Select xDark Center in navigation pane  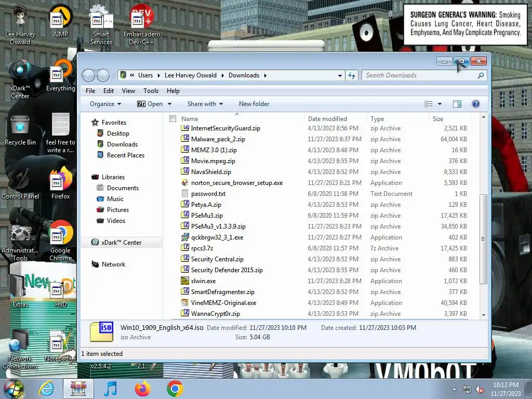click(x=121, y=242)
